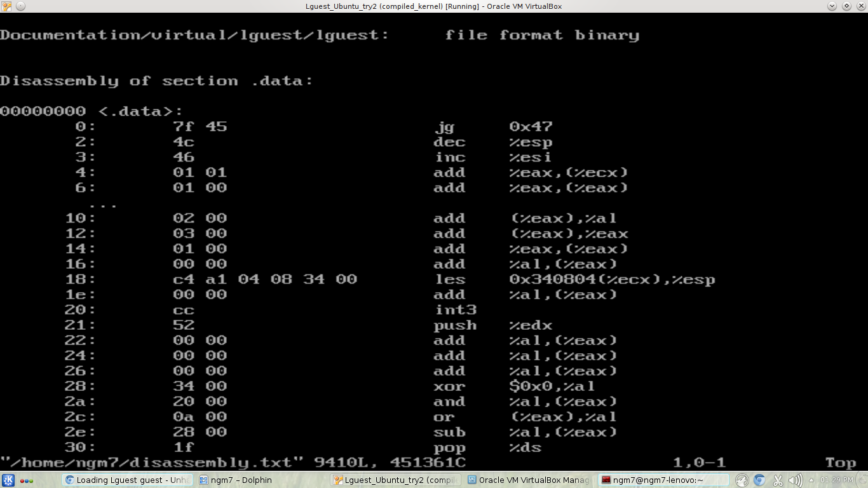The image size is (868, 488).
Task: Toggle the on-all-desktops pin in title bar
Action: 20,6
